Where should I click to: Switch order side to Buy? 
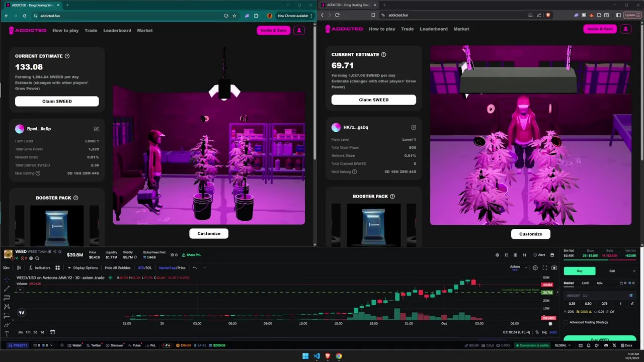[580, 271]
